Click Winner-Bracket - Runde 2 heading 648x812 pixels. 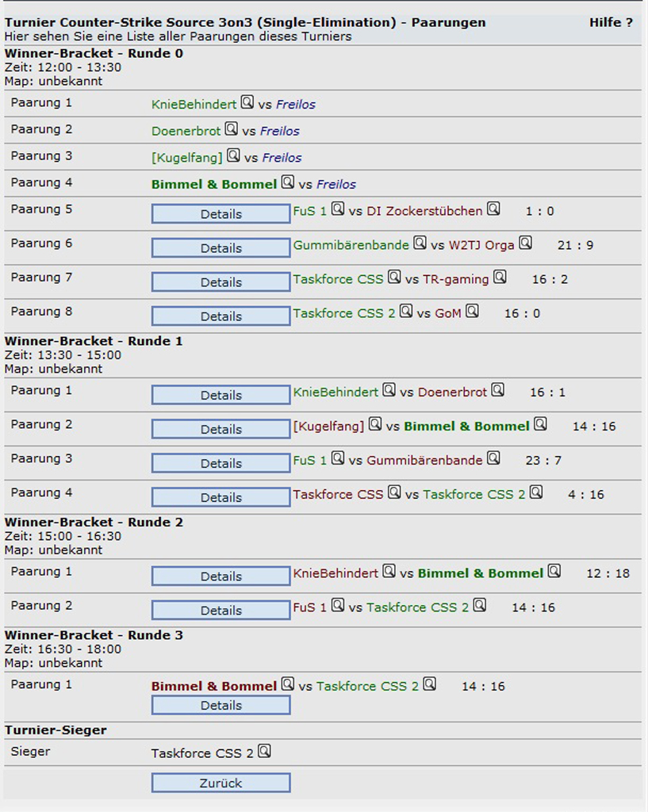(94, 522)
